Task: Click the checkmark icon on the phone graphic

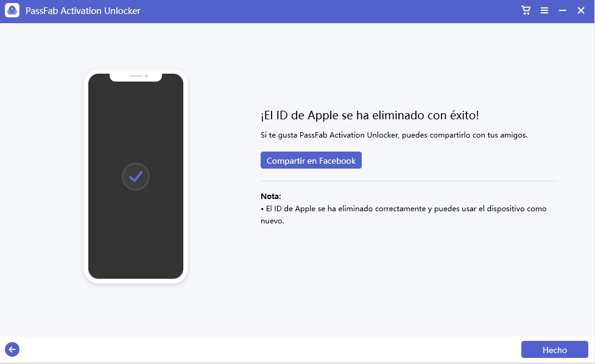Action: [135, 177]
